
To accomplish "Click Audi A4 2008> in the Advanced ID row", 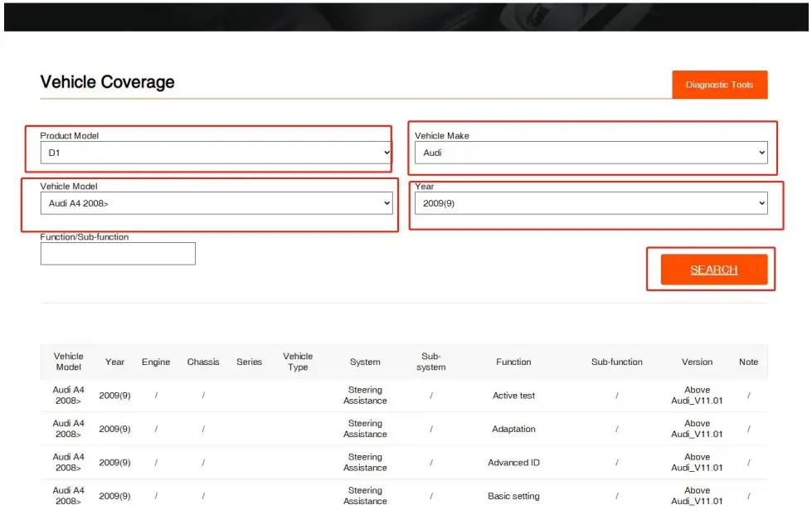I will click(68, 463).
